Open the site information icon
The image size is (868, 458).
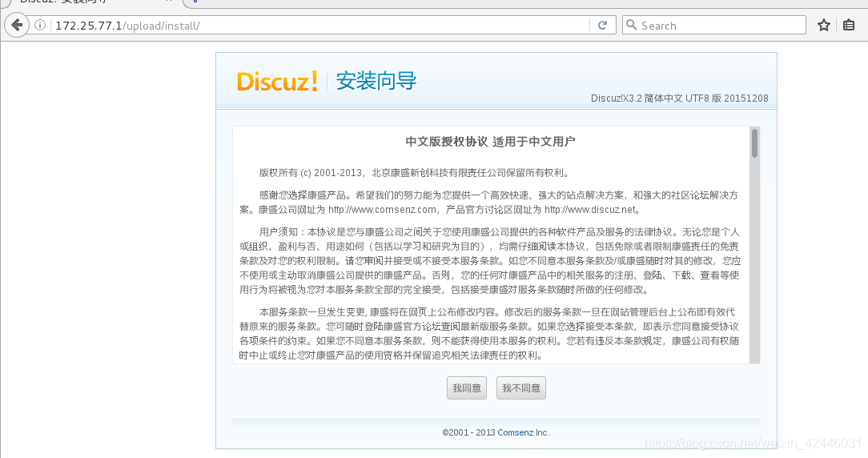tap(40, 25)
